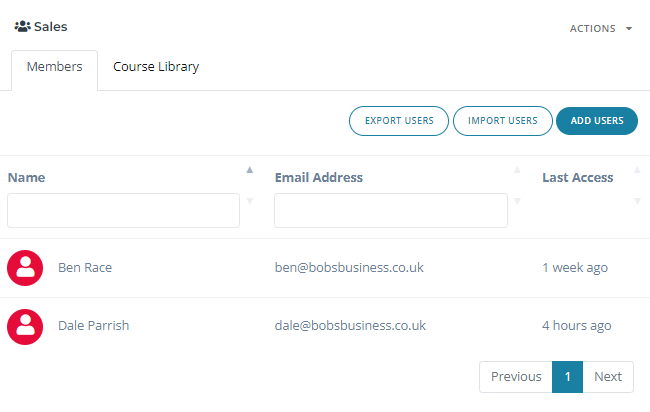Focus the Email Address filter field

click(x=391, y=210)
